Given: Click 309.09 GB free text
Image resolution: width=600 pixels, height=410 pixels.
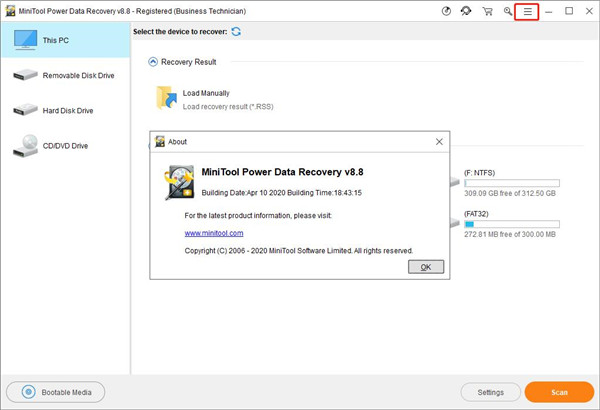Looking at the screenshot, I should [510, 193].
